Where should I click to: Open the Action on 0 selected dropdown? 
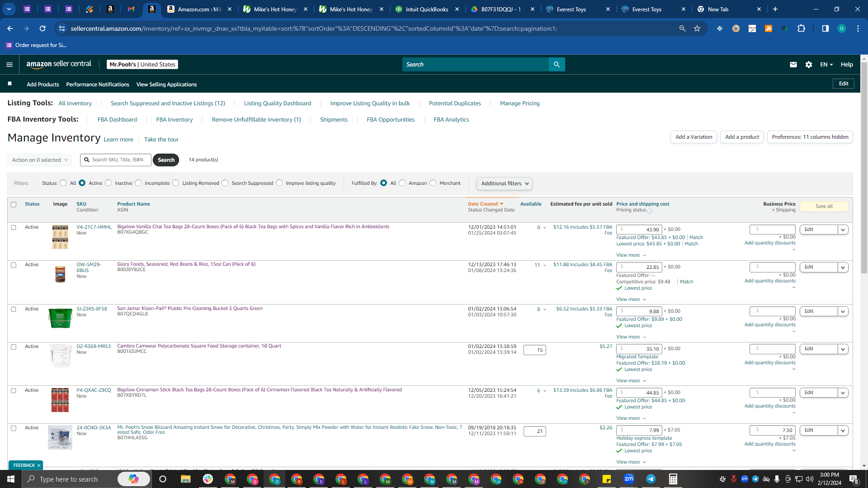40,160
